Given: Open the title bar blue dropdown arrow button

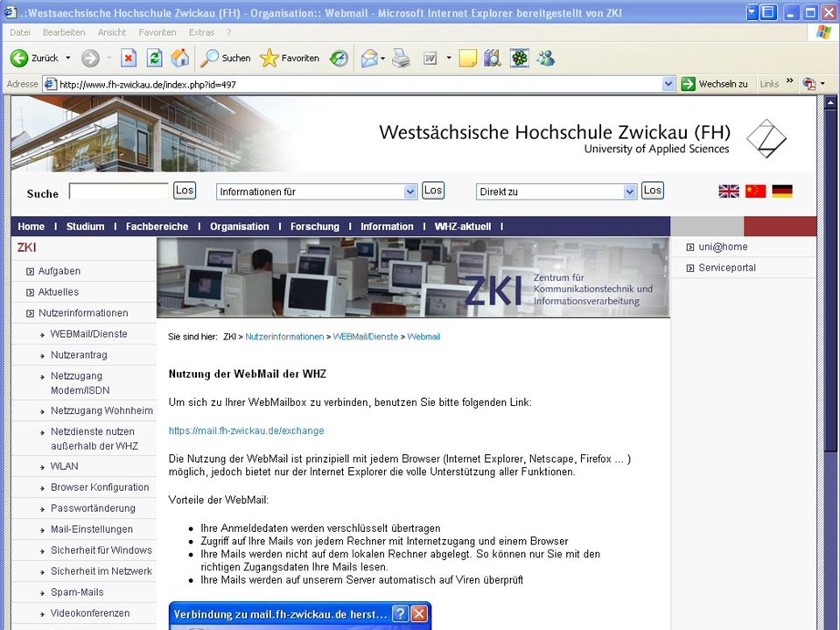Looking at the screenshot, I should (x=752, y=11).
